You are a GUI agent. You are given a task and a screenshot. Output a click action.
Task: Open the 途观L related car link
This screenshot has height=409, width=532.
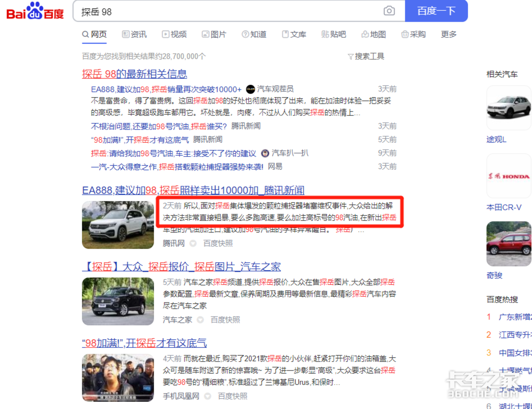pyautogui.click(x=496, y=139)
